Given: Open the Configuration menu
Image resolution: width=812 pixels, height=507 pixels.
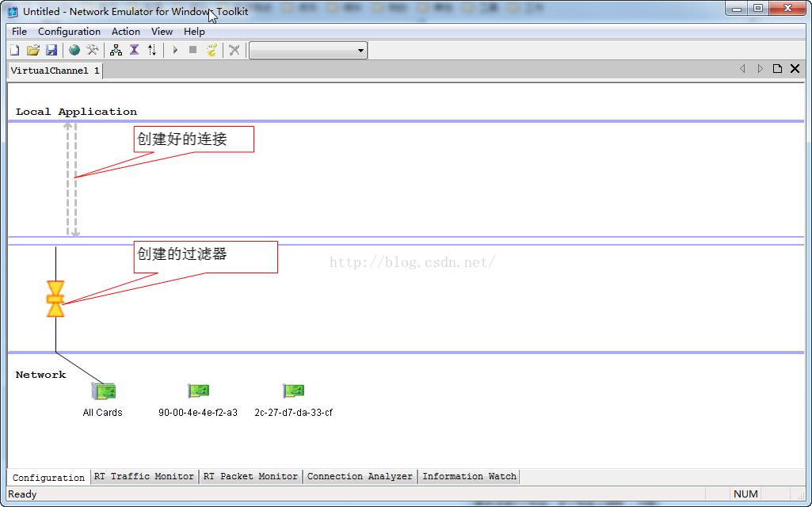Looking at the screenshot, I should (70, 32).
